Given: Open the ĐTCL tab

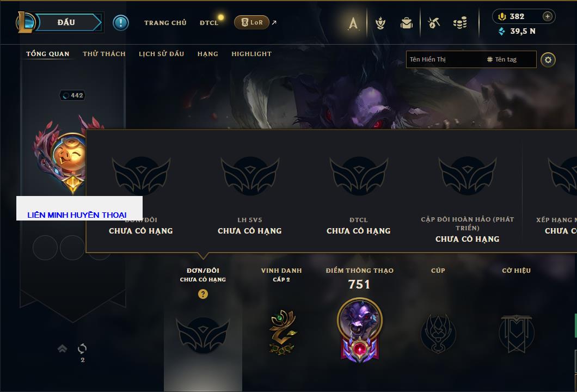Looking at the screenshot, I should pyautogui.click(x=209, y=23).
